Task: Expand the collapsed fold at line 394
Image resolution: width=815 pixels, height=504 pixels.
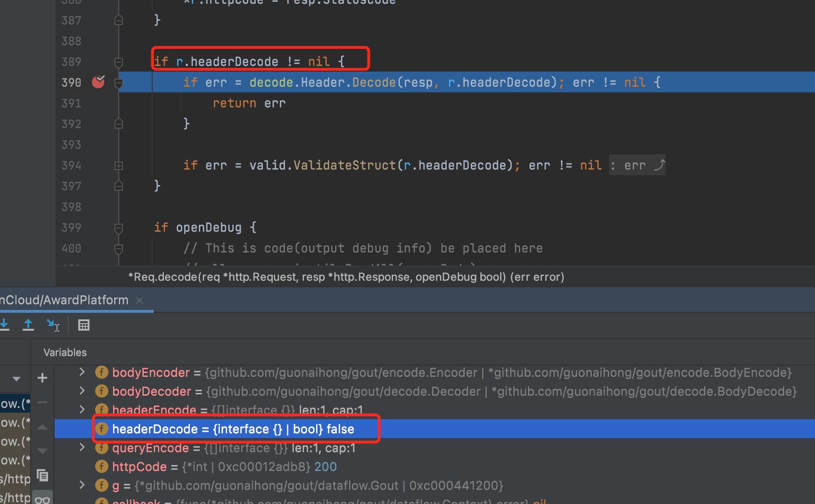Action: pos(118,165)
